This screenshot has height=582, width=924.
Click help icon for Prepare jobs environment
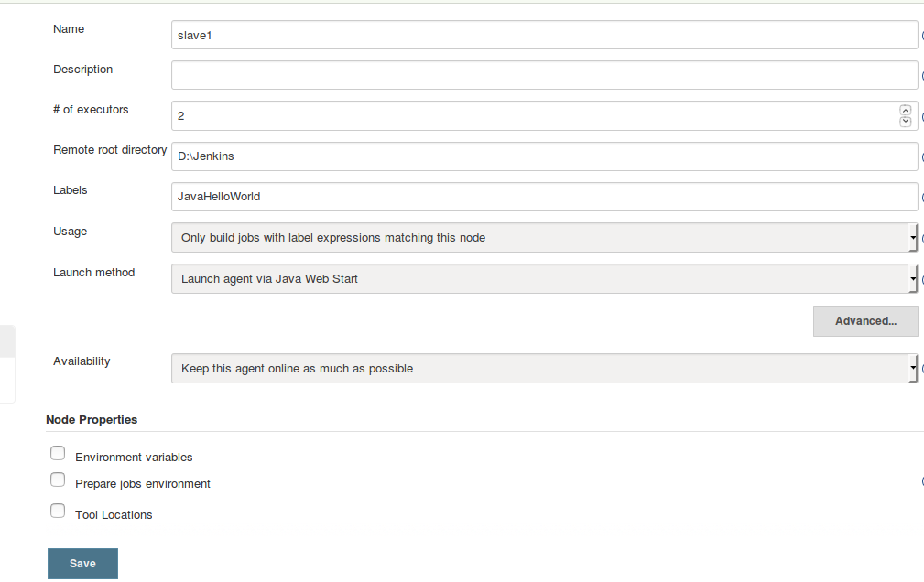tap(922, 481)
